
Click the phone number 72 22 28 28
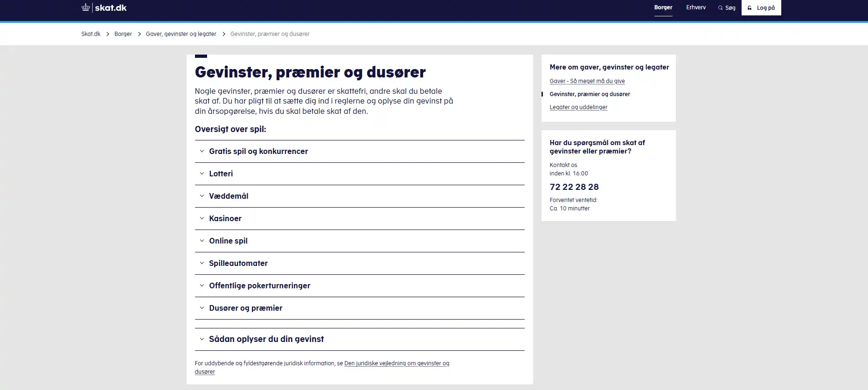tap(574, 187)
